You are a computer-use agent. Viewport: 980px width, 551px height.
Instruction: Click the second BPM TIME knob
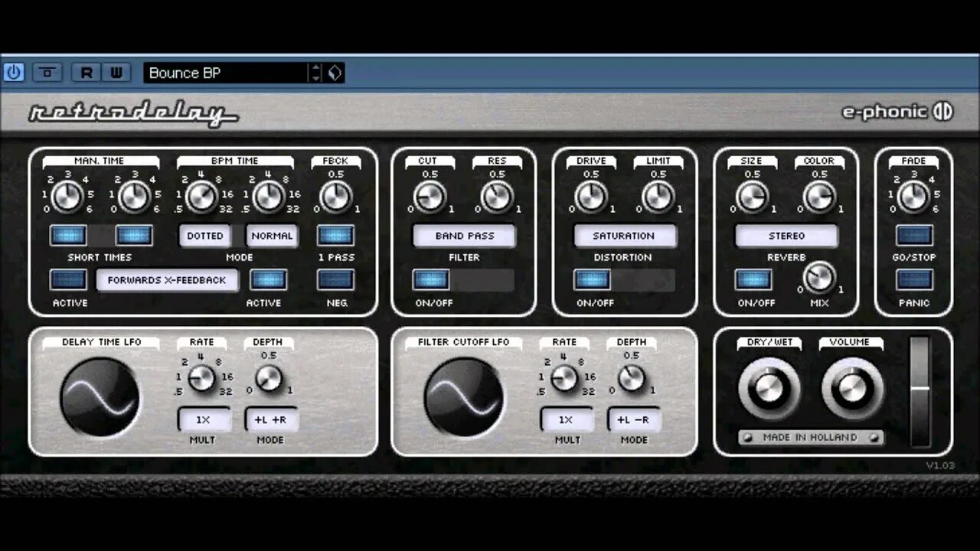click(x=269, y=197)
